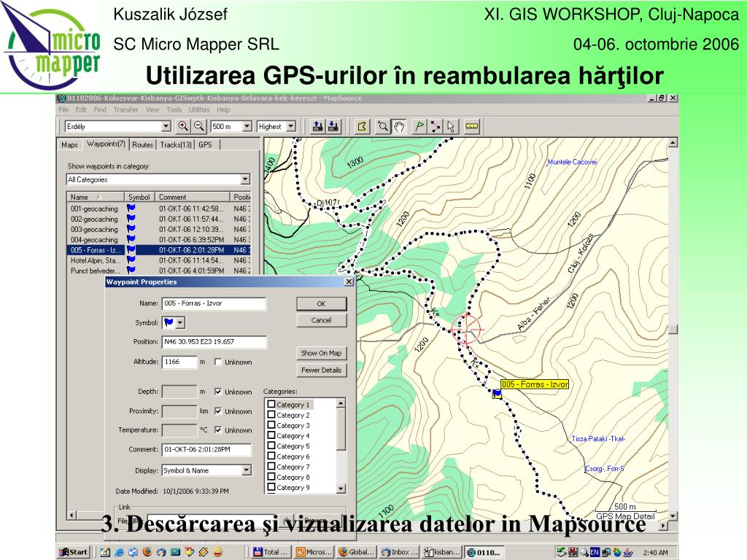Open the Erdély map product dropdown
The image size is (747, 560).
point(166,126)
